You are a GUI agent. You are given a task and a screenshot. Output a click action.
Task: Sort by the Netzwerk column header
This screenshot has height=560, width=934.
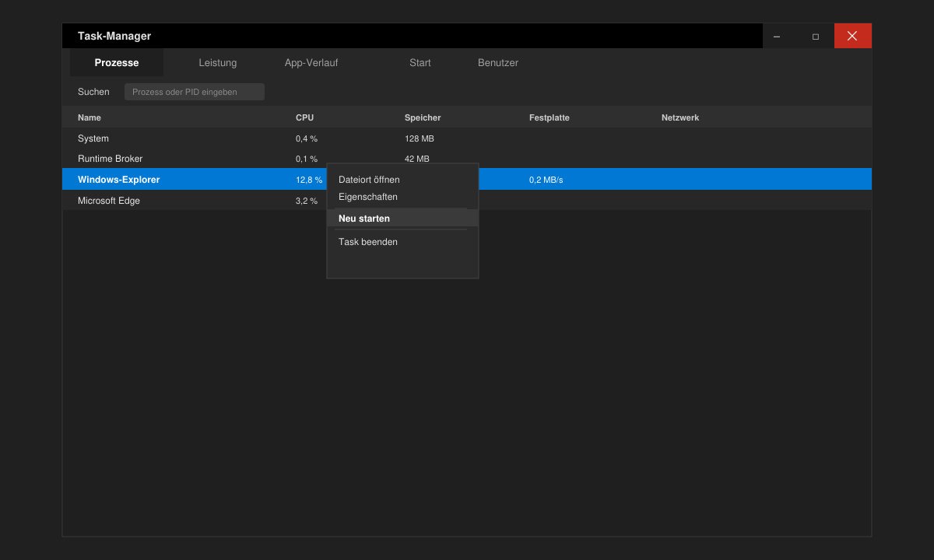pyautogui.click(x=680, y=117)
